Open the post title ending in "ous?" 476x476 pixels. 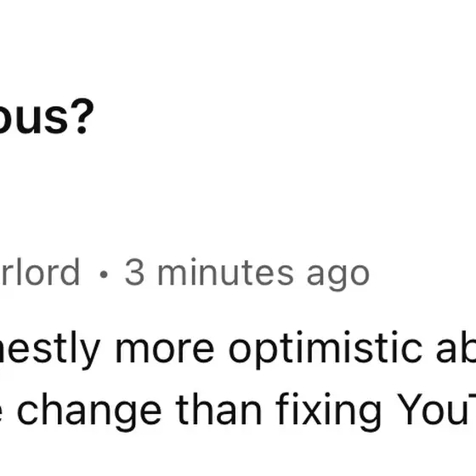(x=46, y=117)
